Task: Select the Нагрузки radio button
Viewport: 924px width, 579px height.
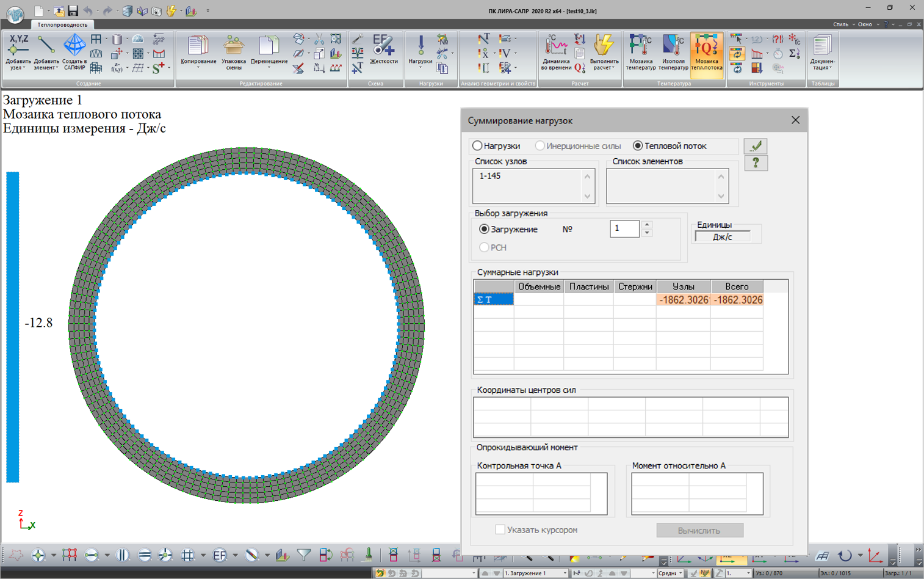Action: pos(478,146)
